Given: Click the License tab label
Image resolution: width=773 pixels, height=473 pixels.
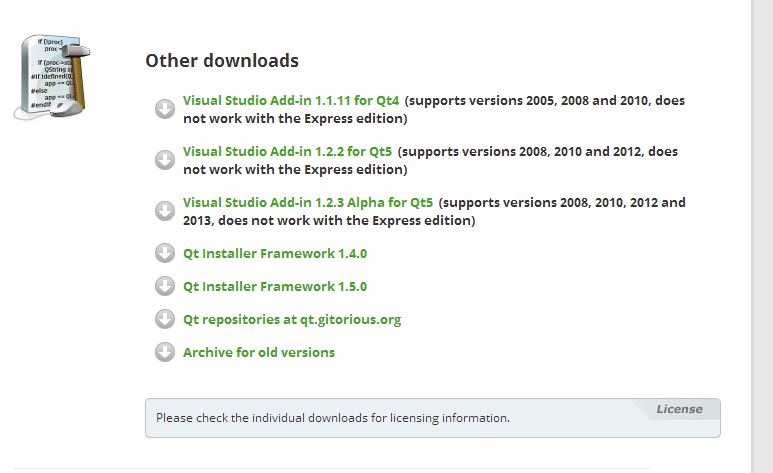Looking at the screenshot, I should 679,409.
